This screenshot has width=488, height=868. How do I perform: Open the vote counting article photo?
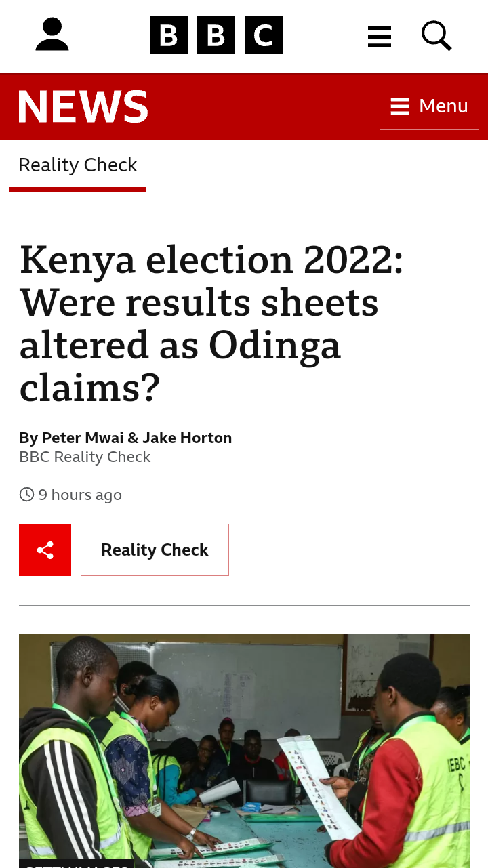click(244, 749)
